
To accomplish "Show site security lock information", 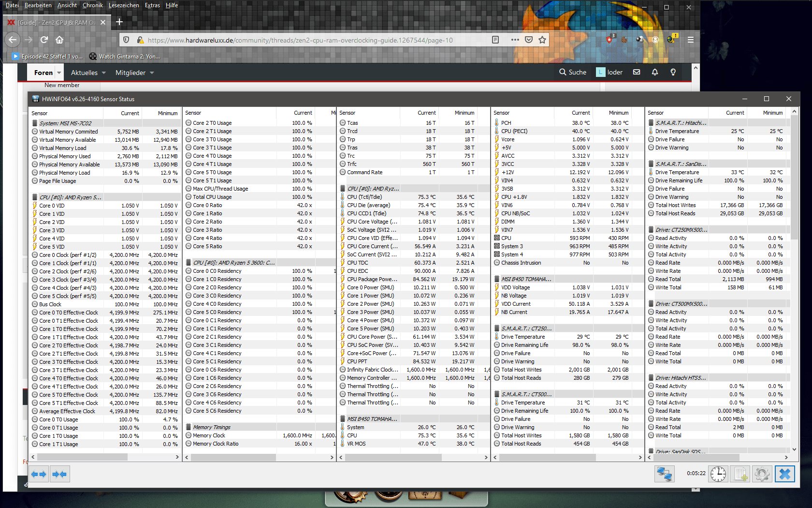I will [x=140, y=40].
